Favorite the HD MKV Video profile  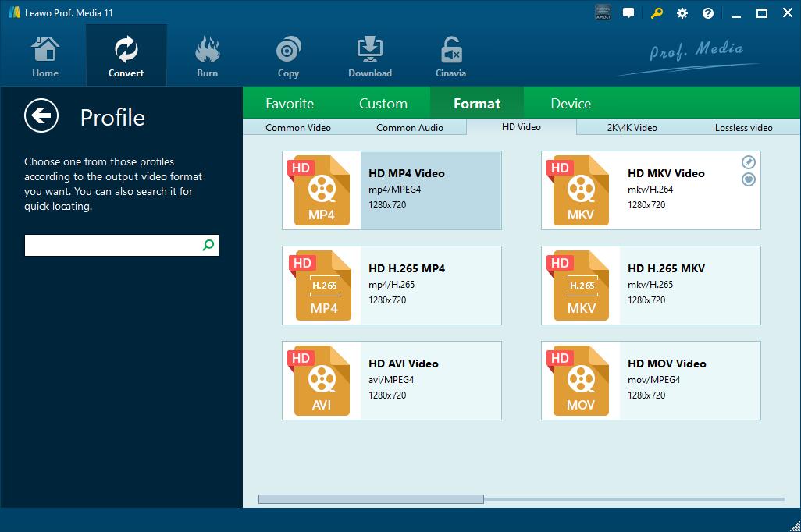[748, 179]
